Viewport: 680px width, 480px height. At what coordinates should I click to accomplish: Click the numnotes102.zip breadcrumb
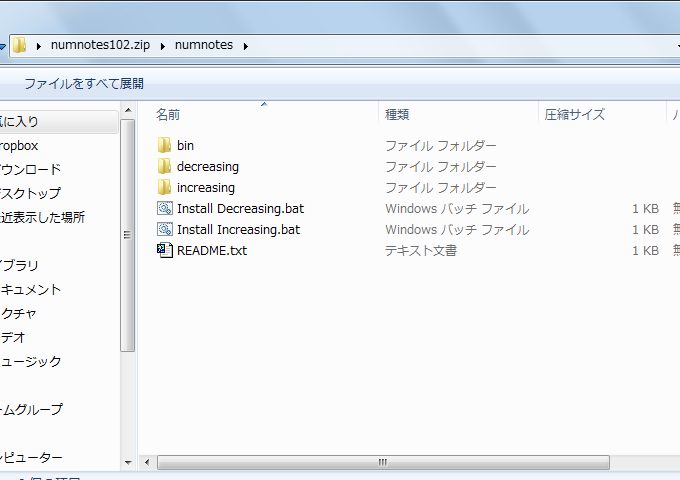[x=100, y=45]
